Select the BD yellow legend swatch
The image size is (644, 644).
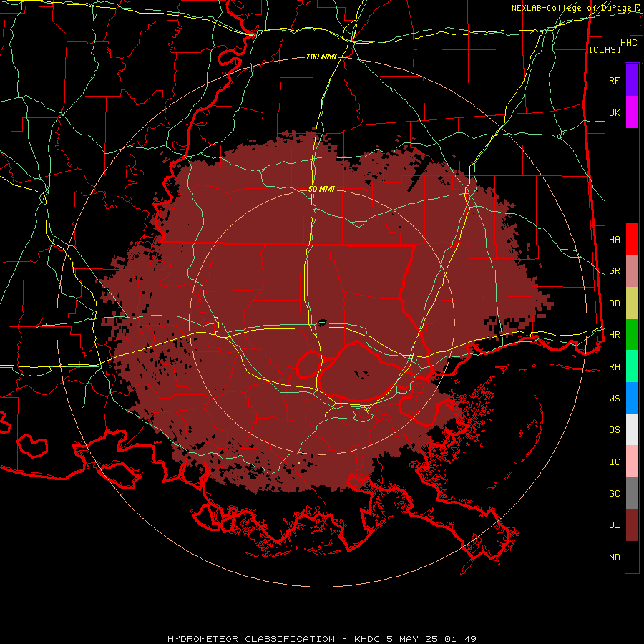pos(632,303)
